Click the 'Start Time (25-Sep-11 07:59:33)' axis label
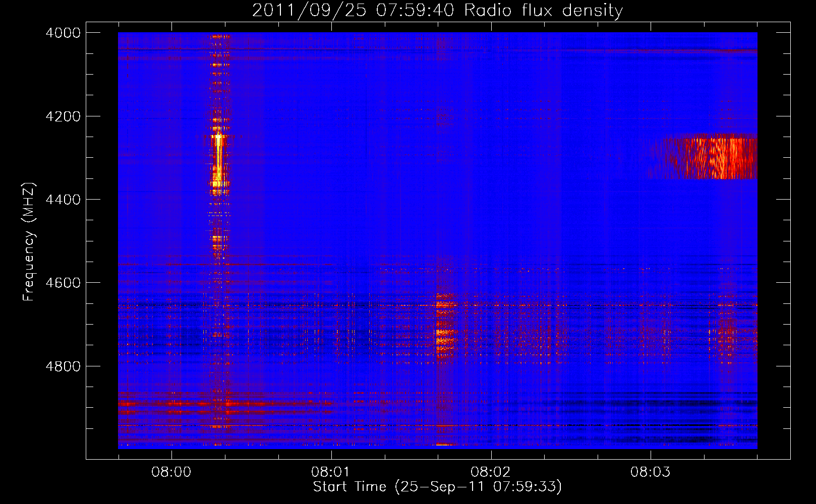Screen dimensions: 816x504 coord(437,487)
